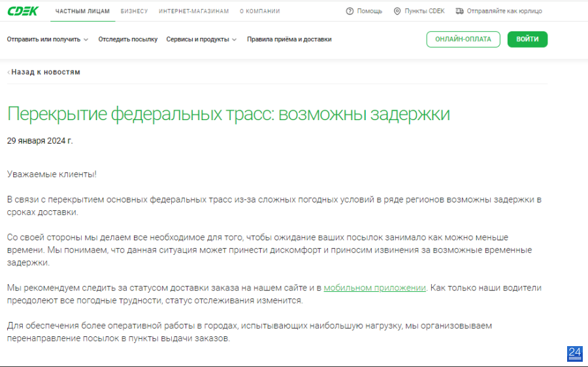Viewport: 588px width, 367px height.
Task: Click the Пункты CDEK map pin icon
Action: pyautogui.click(x=397, y=11)
